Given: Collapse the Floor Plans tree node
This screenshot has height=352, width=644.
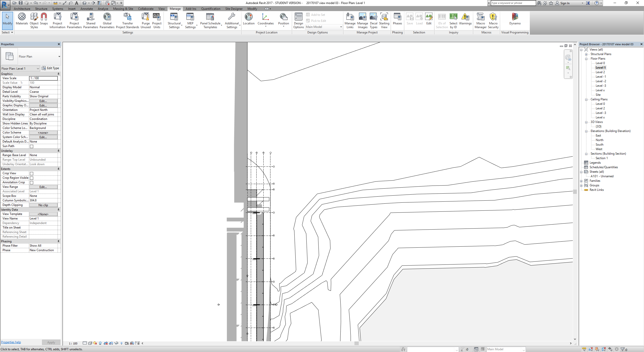Looking at the screenshot, I should [x=586, y=58].
